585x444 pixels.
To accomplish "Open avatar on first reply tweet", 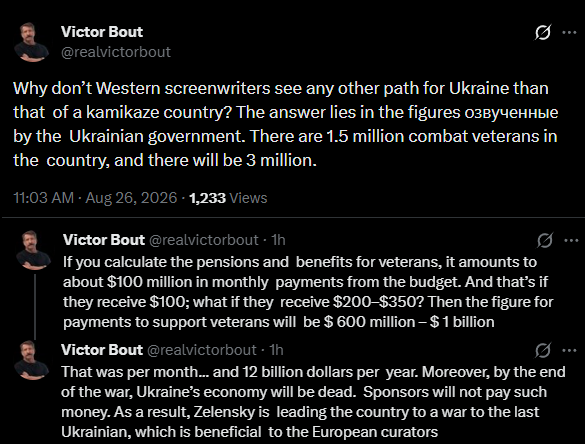I will [33, 250].
